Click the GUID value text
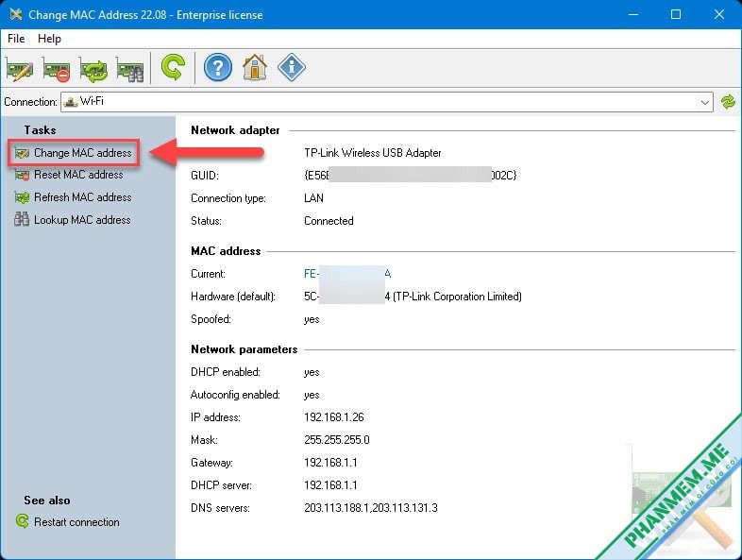 [411, 175]
